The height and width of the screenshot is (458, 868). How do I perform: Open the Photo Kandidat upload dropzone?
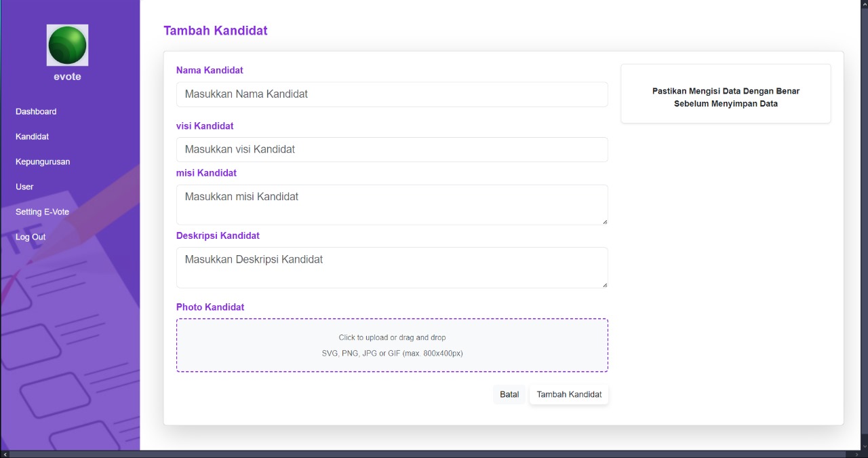(392, 345)
